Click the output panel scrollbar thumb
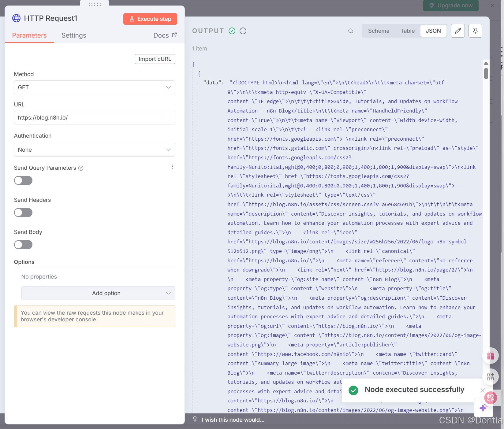 (486, 73)
